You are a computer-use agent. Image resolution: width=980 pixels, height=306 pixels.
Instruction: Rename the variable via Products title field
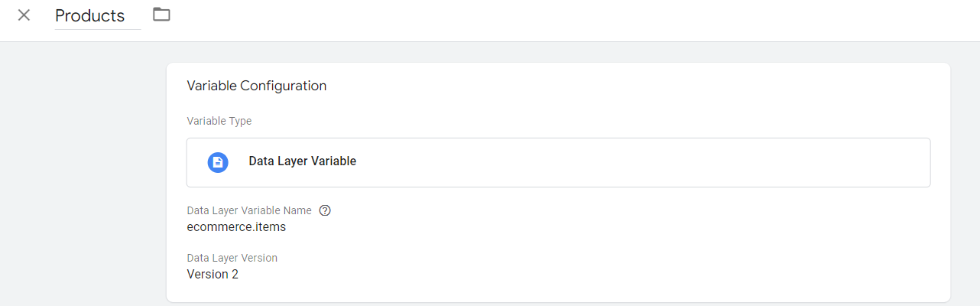click(x=98, y=16)
